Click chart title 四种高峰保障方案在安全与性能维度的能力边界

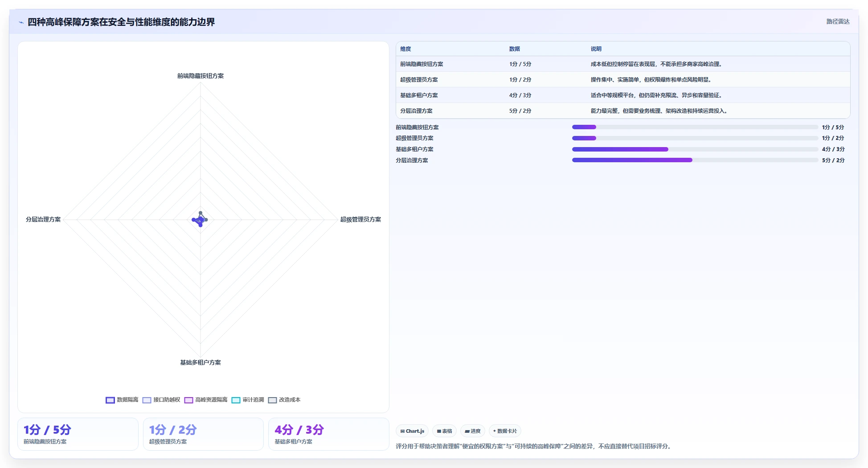(x=121, y=22)
